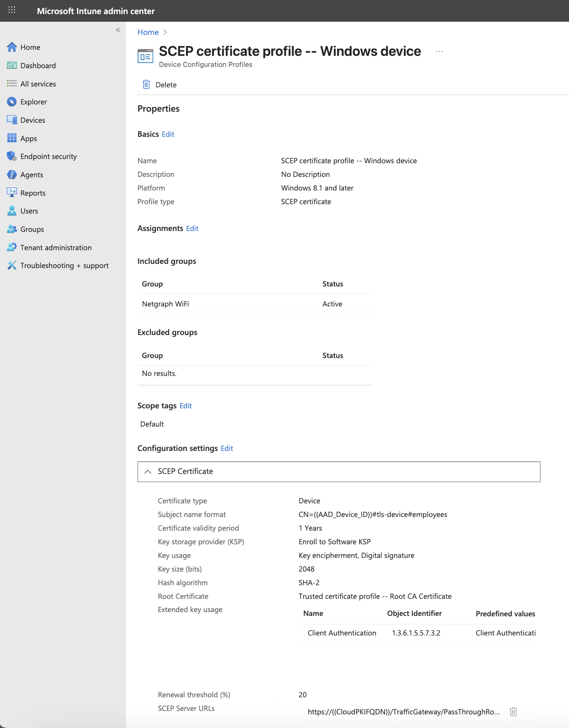Open Troubleshooting + support tools icon

12,266
